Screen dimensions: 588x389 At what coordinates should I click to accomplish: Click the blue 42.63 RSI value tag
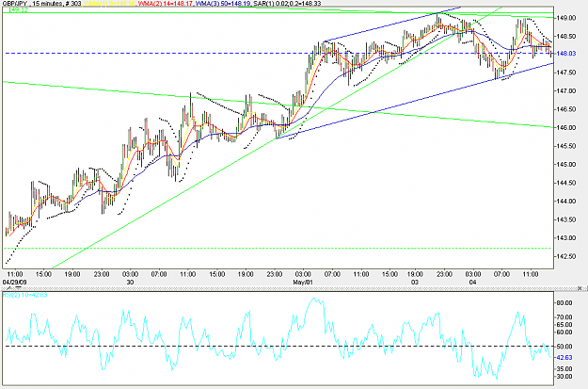pos(564,358)
